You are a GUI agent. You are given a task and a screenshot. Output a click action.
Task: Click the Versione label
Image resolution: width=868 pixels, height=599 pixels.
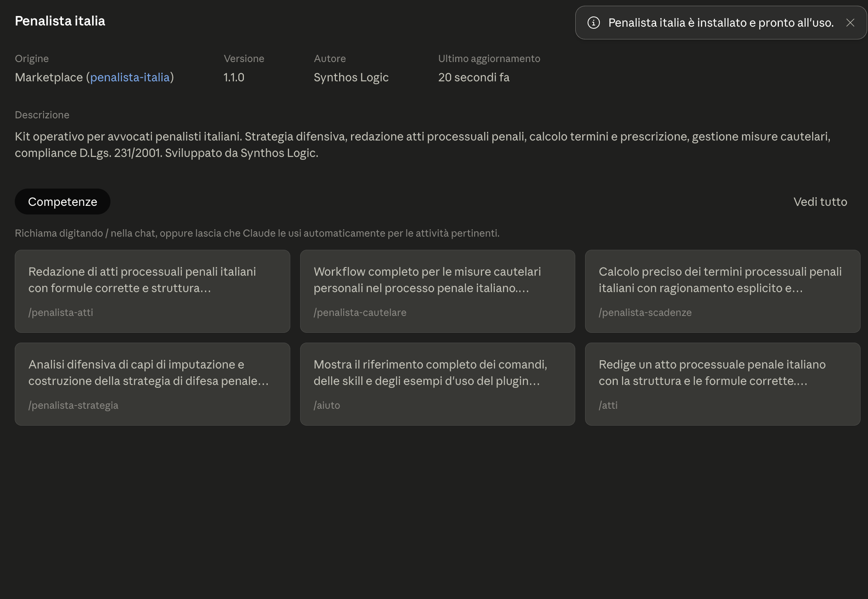[244, 59]
